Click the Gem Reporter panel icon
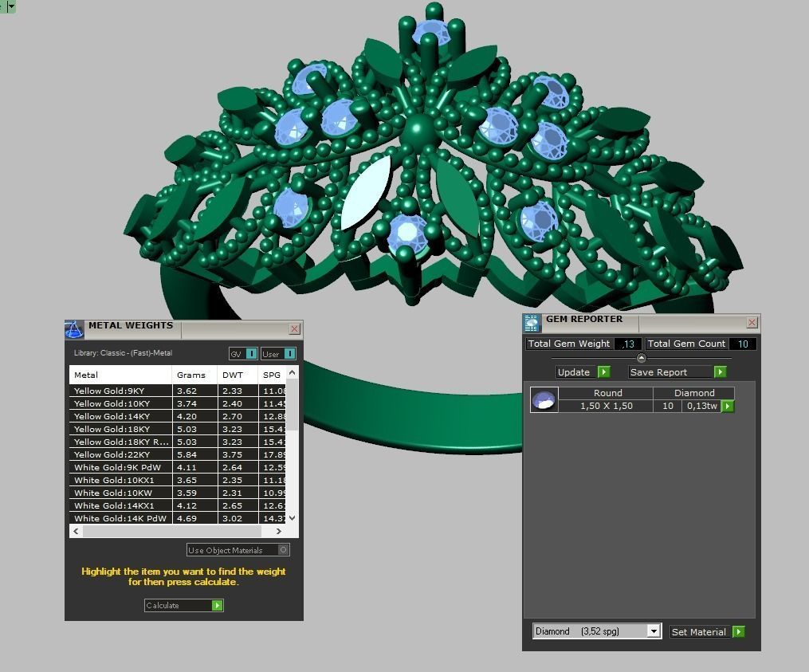The height and width of the screenshot is (672, 809). pos(531,323)
